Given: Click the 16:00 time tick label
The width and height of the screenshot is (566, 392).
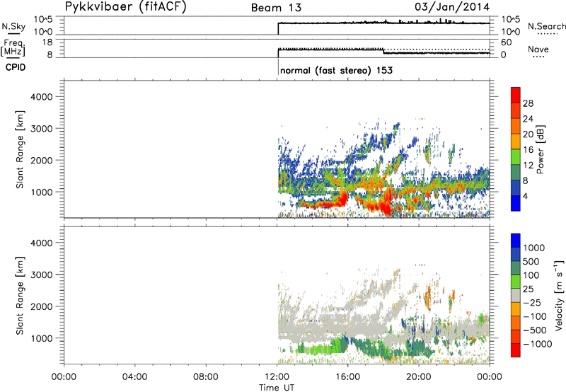Looking at the screenshot, I should pyautogui.click(x=347, y=377).
